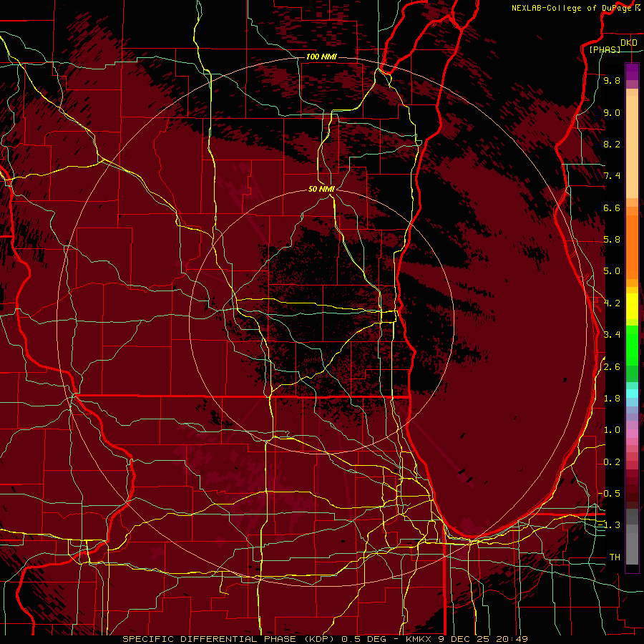This screenshot has height=644, width=644.
Task: Select the TH threshold label on the scale
Action: coord(615,557)
